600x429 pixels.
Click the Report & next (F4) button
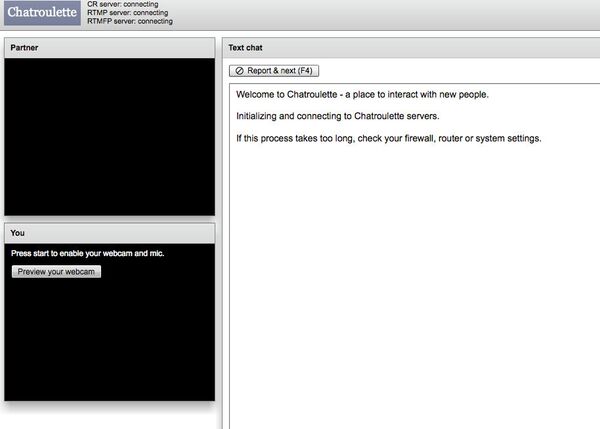coord(274,71)
